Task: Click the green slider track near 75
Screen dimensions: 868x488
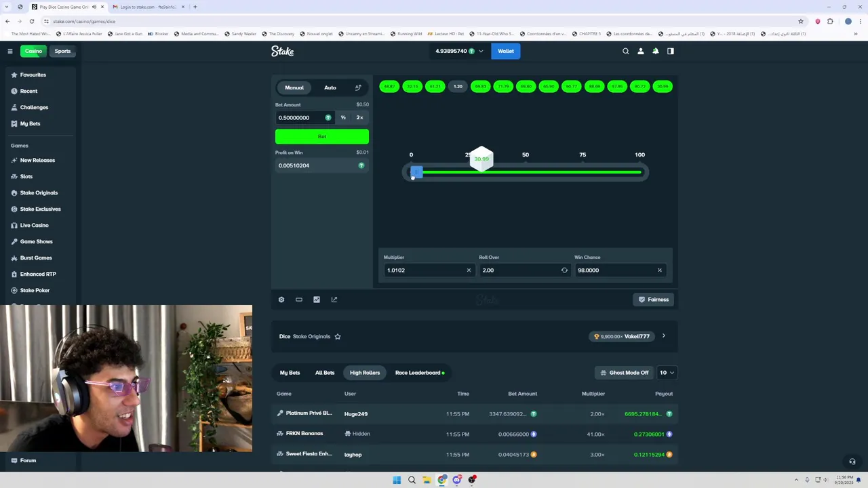Action: pos(583,172)
